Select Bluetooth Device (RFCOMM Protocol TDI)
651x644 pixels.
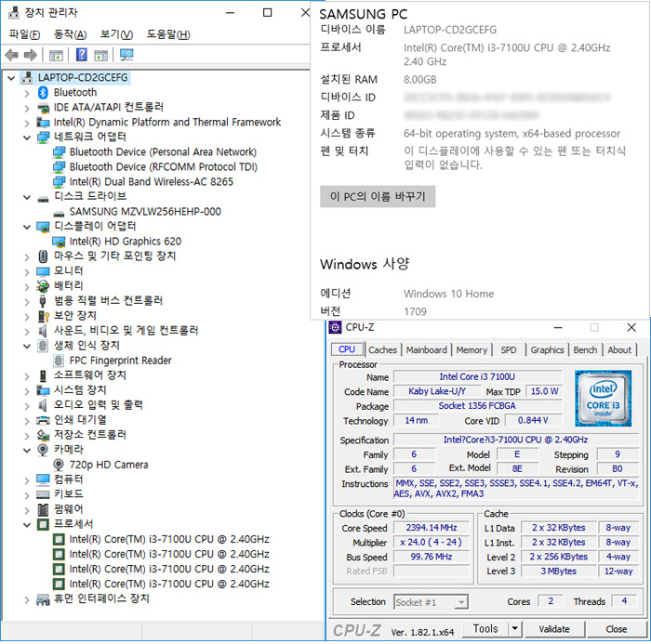pos(163,167)
